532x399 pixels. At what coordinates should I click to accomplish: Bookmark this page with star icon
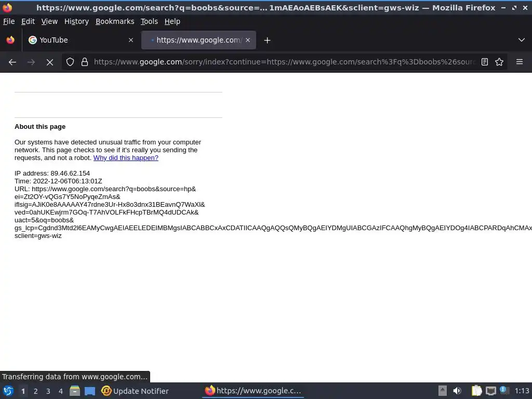499,62
